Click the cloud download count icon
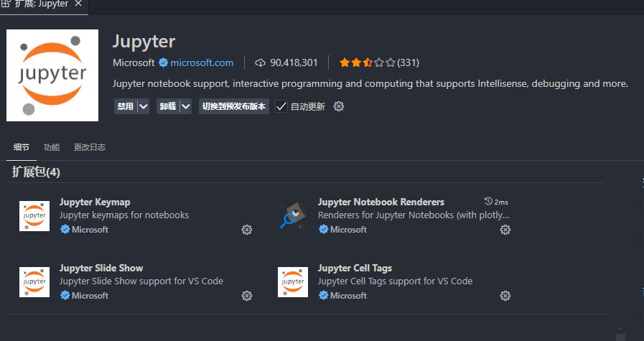The image size is (644, 341). tap(261, 63)
